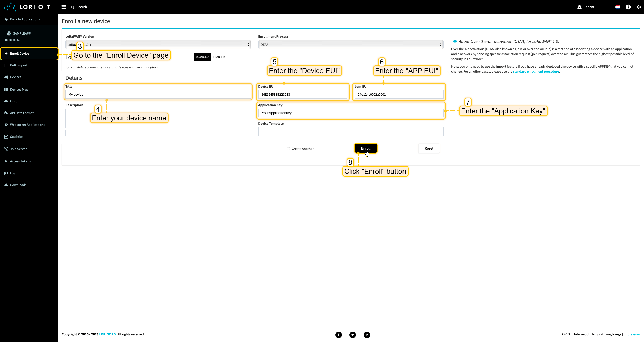Click the hamburger menu icon in top bar
The height and width of the screenshot is (342, 644).
pos(64,7)
